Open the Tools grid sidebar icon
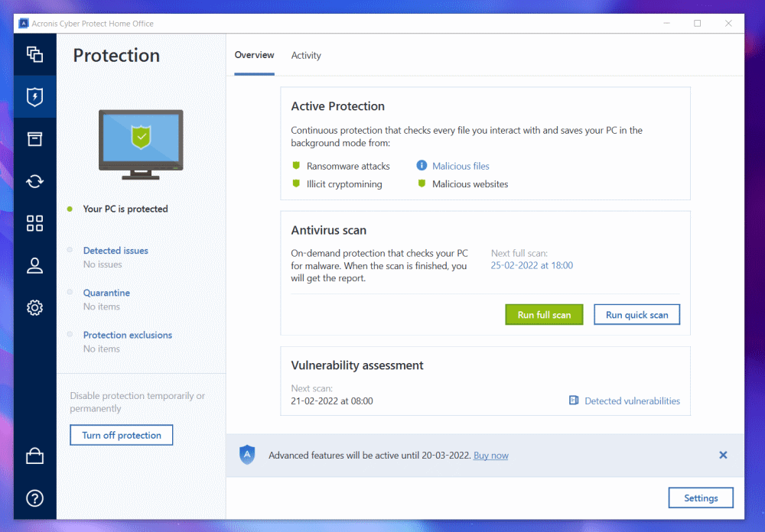The image size is (765, 532). point(34,223)
